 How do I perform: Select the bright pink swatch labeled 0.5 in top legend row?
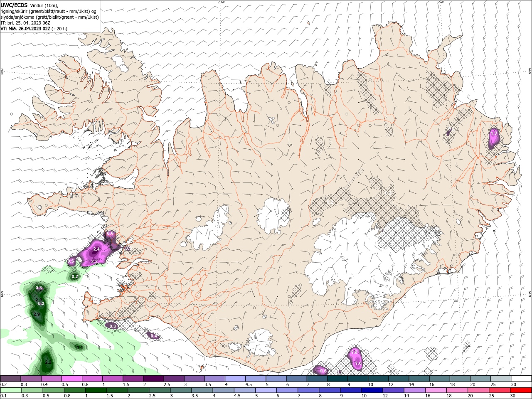click(x=71, y=379)
